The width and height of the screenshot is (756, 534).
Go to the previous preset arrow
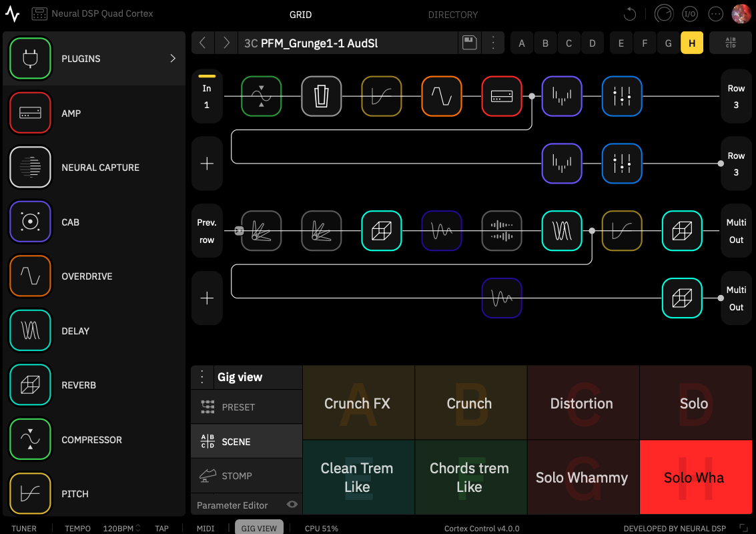tap(203, 43)
